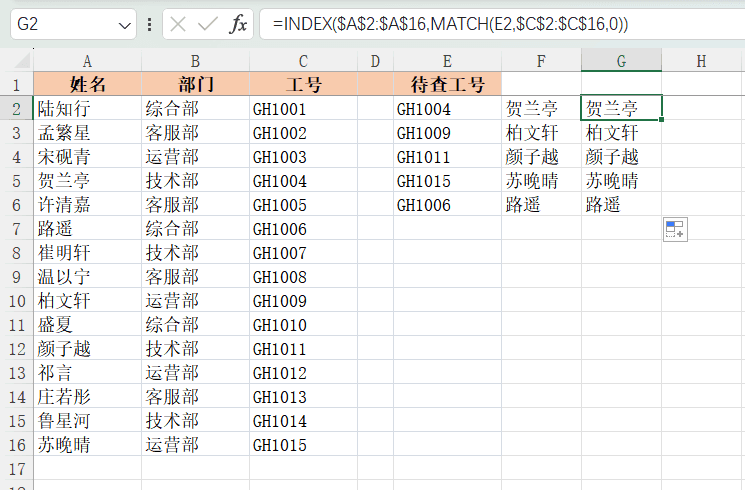Select column A header

[x=87, y=61]
